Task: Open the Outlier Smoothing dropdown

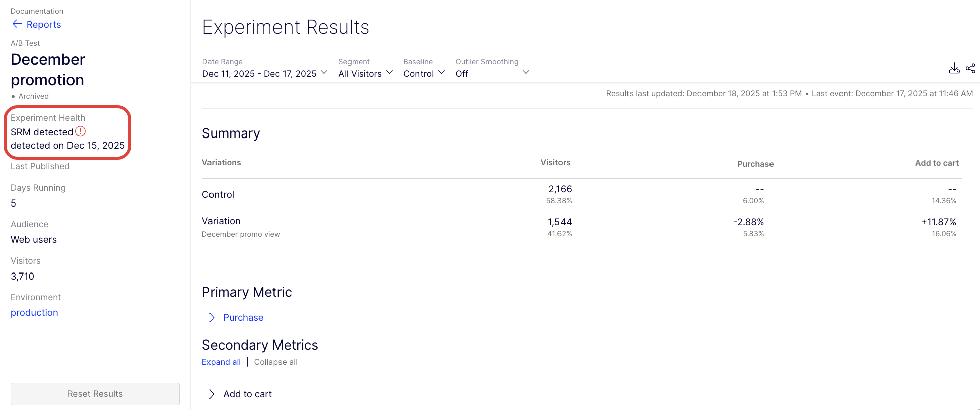Action: pos(492,74)
